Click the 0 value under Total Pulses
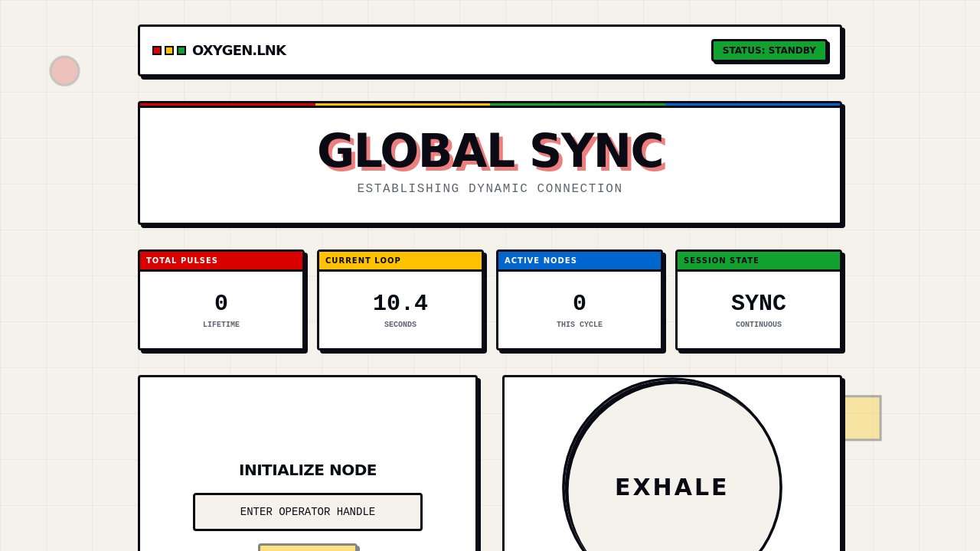980x551 pixels. point(221,303)
